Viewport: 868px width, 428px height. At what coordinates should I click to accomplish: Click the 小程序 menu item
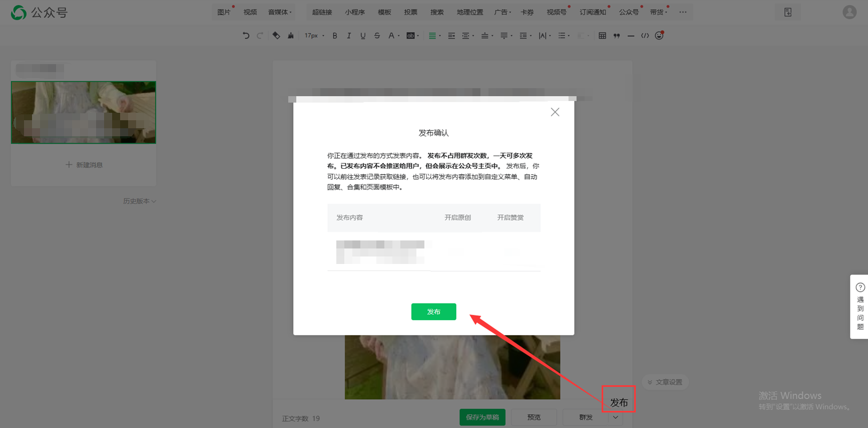point(354,12)
